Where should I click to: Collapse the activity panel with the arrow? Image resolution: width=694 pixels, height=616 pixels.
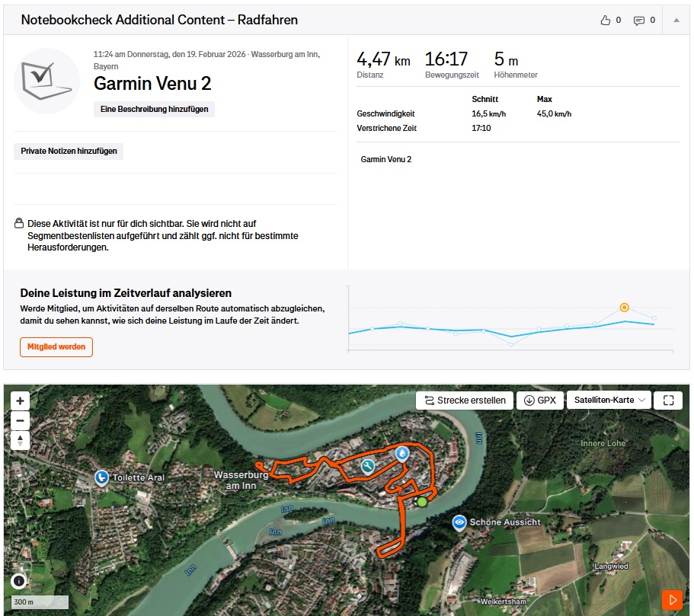point(675,20)
